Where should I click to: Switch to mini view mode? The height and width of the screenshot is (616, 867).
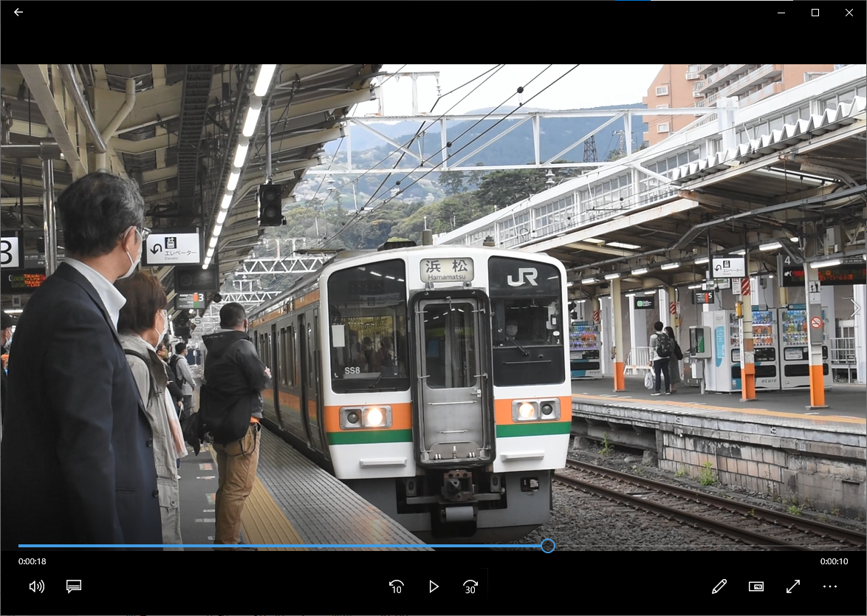point(756,586)
